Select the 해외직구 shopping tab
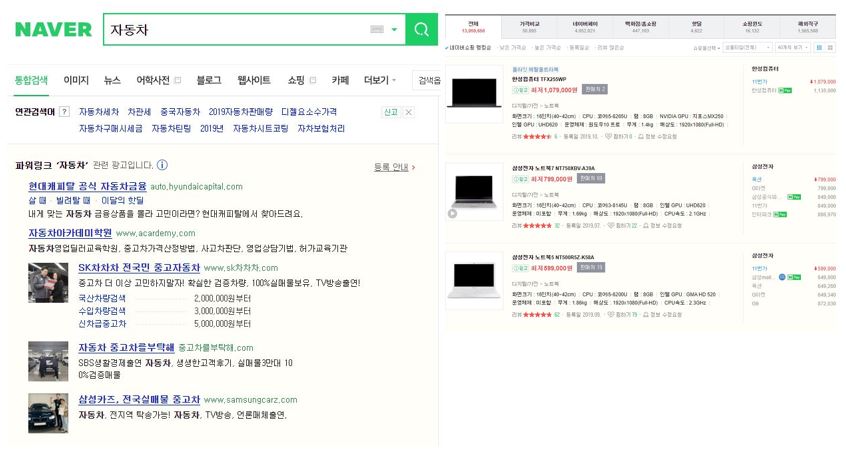Screen dimensions: 846x452 coord(808,27)
